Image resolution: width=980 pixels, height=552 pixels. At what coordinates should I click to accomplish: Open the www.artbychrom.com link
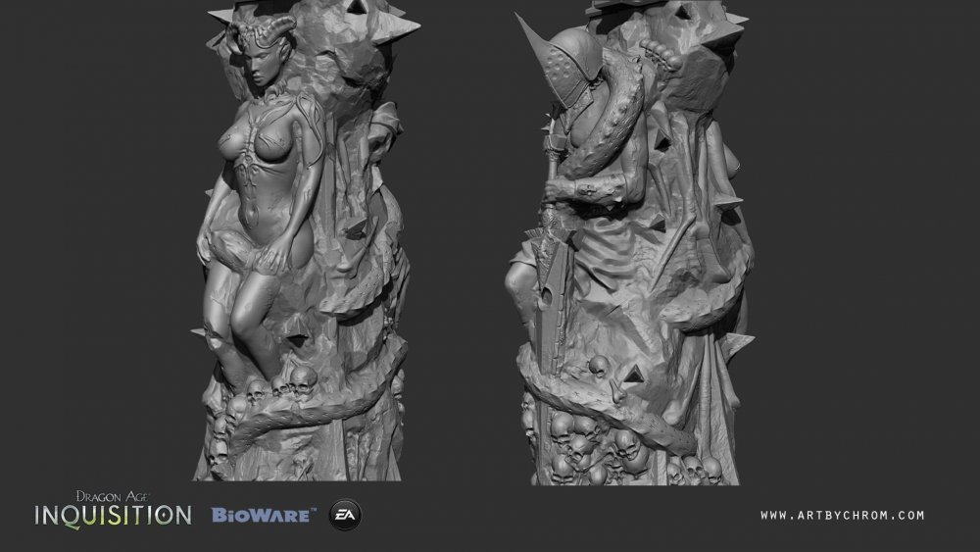(x=843, y=515)
